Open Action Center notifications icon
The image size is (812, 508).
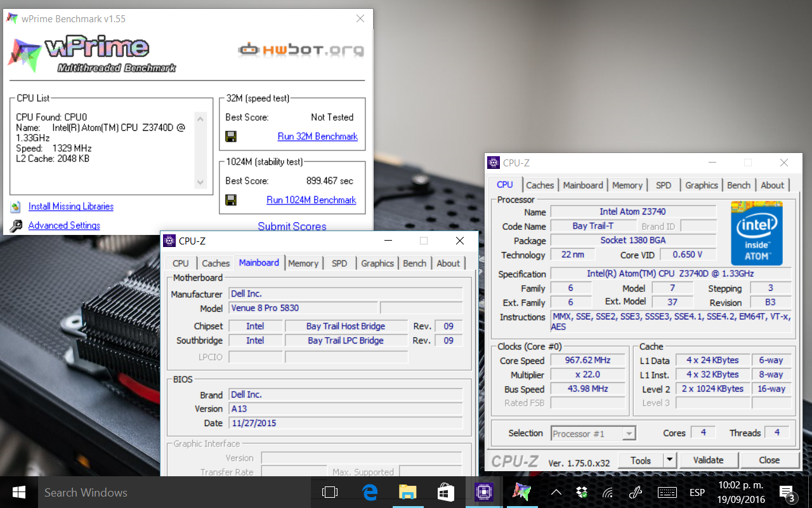(x=787, y=492)
